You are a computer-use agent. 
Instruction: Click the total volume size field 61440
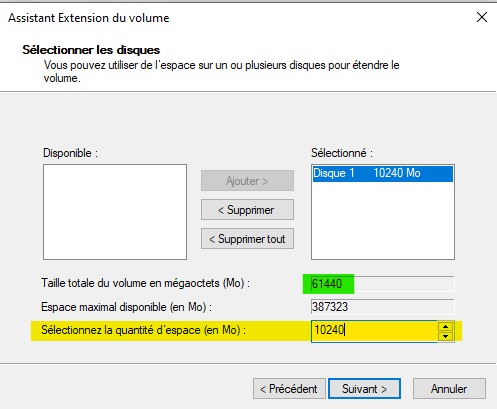382,284
